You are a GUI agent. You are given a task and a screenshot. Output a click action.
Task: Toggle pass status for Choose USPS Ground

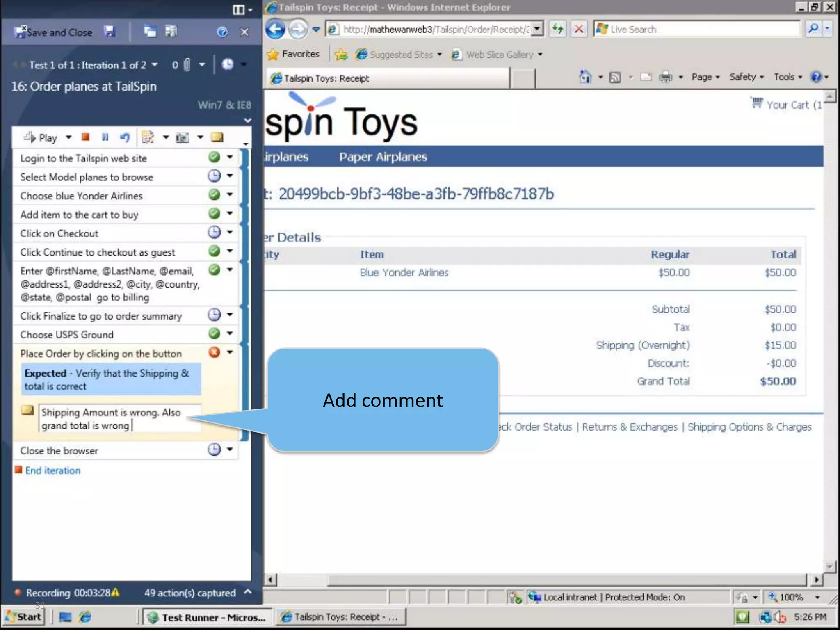pyautogui.click(x=214, y=333)
